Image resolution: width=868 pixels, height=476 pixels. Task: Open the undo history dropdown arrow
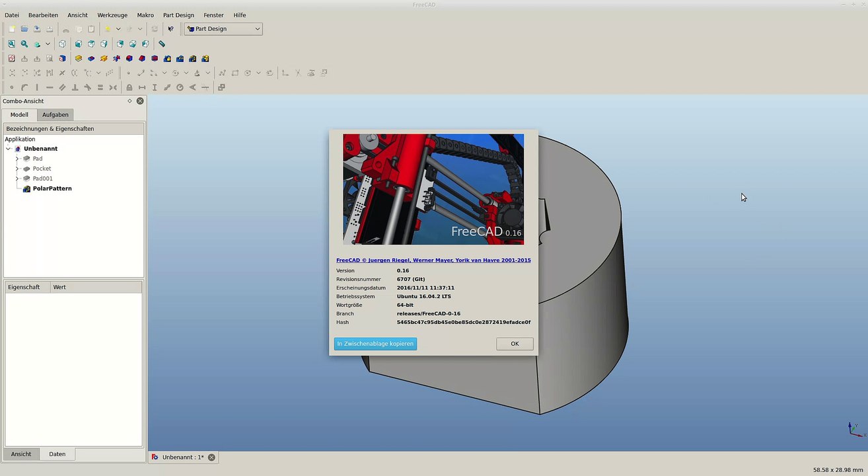pyautogui.click(x=118, y=29)
